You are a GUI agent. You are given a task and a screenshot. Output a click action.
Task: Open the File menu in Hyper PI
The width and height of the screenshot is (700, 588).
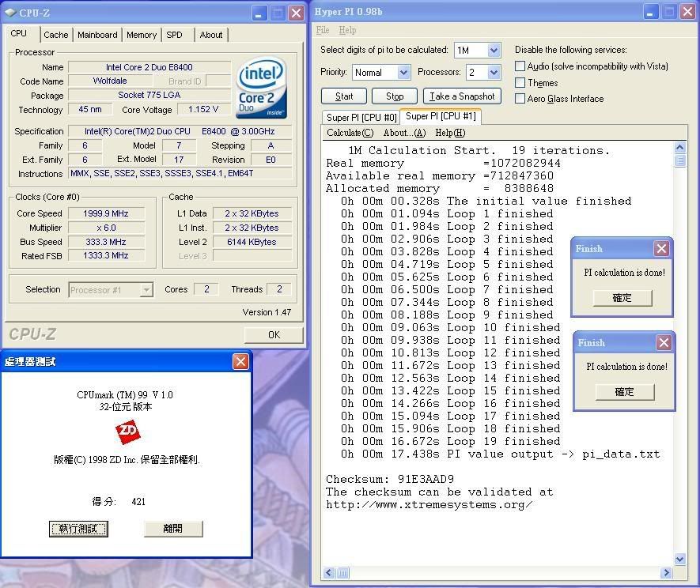(323, 30)
